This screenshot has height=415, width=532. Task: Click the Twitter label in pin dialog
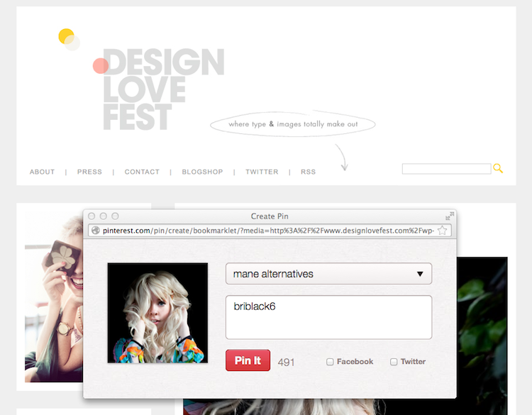pyautogui.click(x=413, y=362)
